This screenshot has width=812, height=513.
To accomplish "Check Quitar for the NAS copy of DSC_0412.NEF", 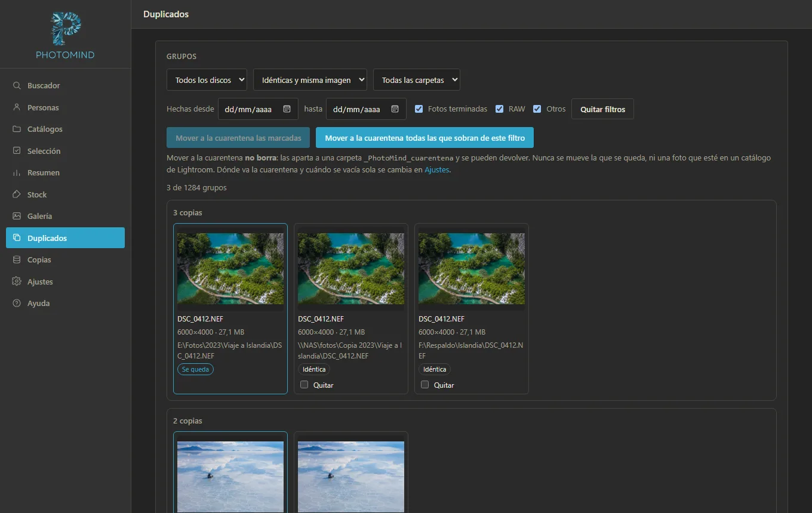I will pyautogui.click(x=304, y=385).
